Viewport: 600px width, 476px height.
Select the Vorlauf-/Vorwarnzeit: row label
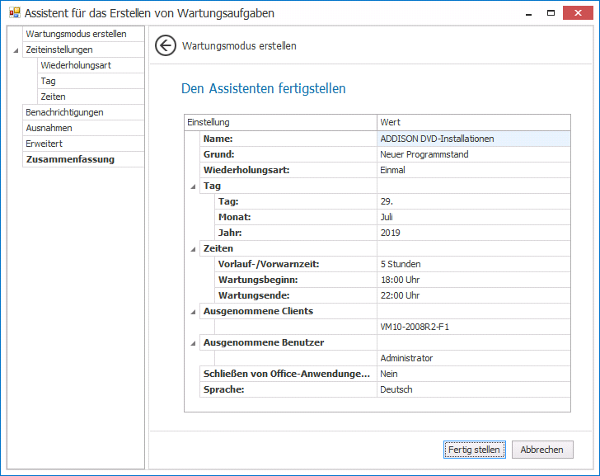(269, 264)
